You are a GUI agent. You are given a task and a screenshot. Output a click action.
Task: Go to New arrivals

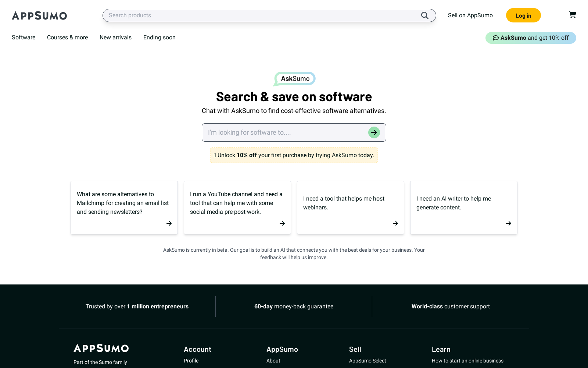[115, 38]
